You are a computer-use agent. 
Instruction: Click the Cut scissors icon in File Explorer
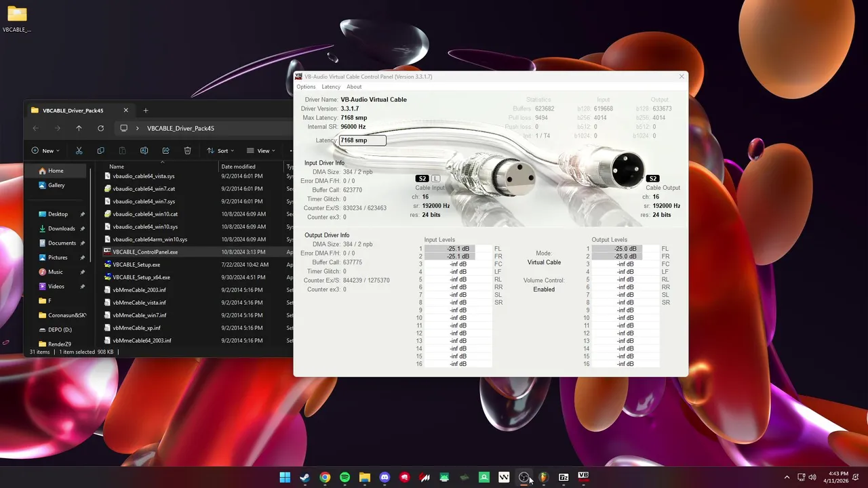pos(79,150)
